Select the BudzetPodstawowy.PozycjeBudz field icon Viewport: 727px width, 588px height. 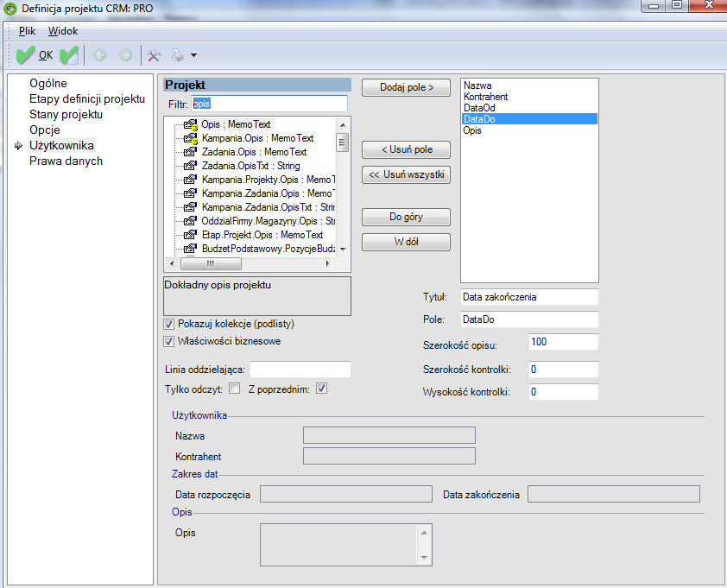pyautogui.click(x=190, y=249)
